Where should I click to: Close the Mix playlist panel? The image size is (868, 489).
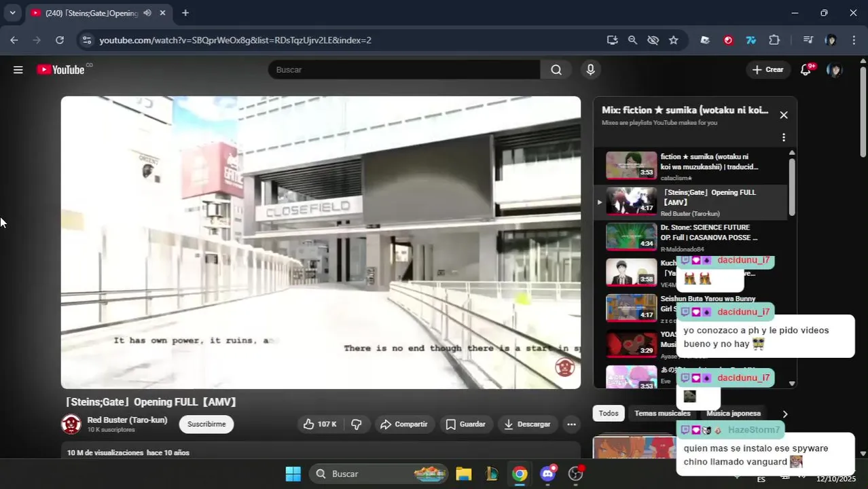(x=784, y=115)
